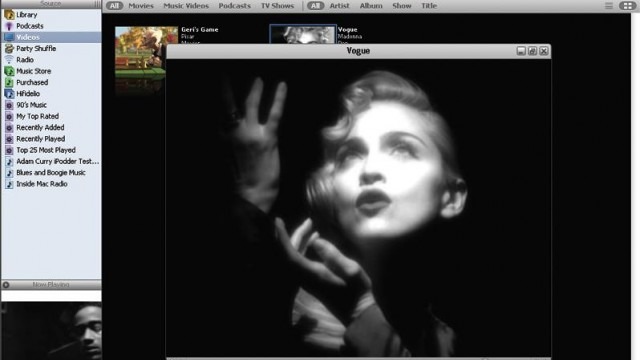The image size is (640, 360).
Task: Click My Top Rated gear icon
Action: tap(9, 116)
